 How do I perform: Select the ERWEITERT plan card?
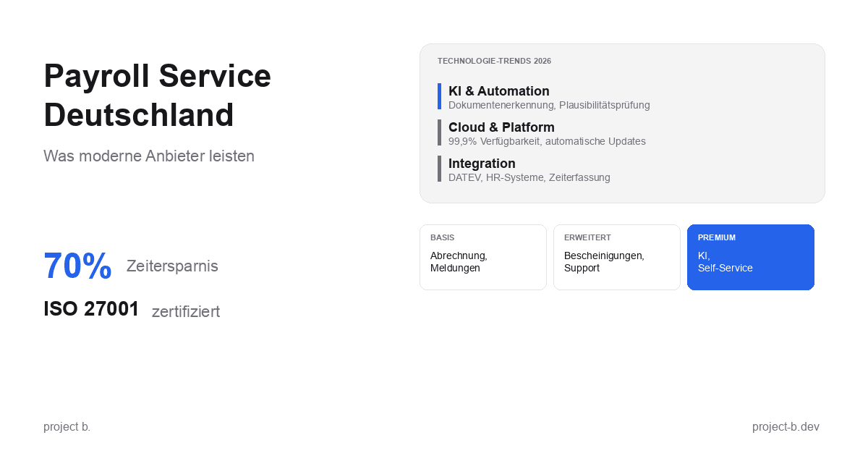tap(617, 257)
